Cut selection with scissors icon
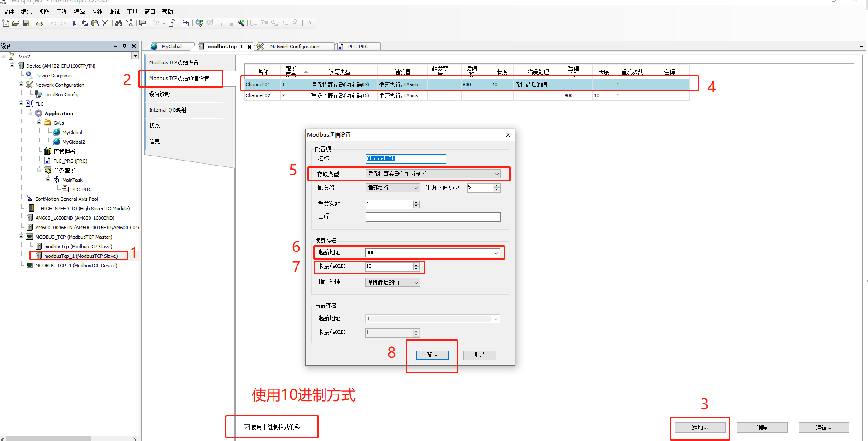This screenshot has height=441, width=868. tap(74, 23)
